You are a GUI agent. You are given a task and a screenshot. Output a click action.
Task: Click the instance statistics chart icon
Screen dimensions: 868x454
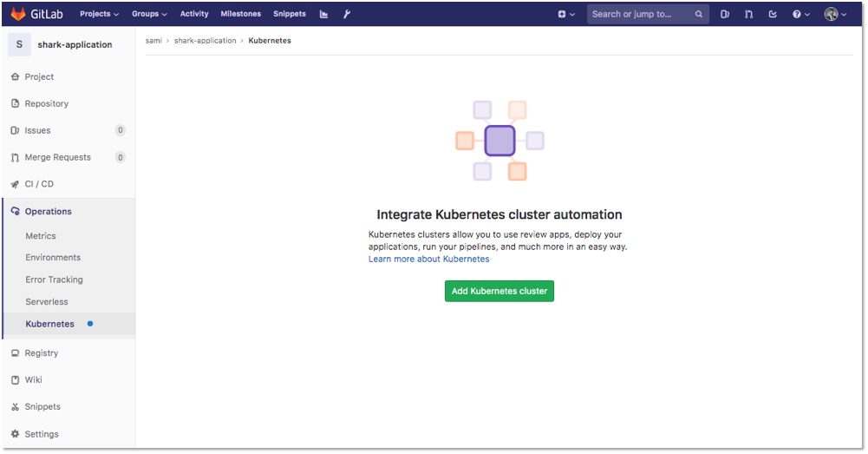pos(323,15)
